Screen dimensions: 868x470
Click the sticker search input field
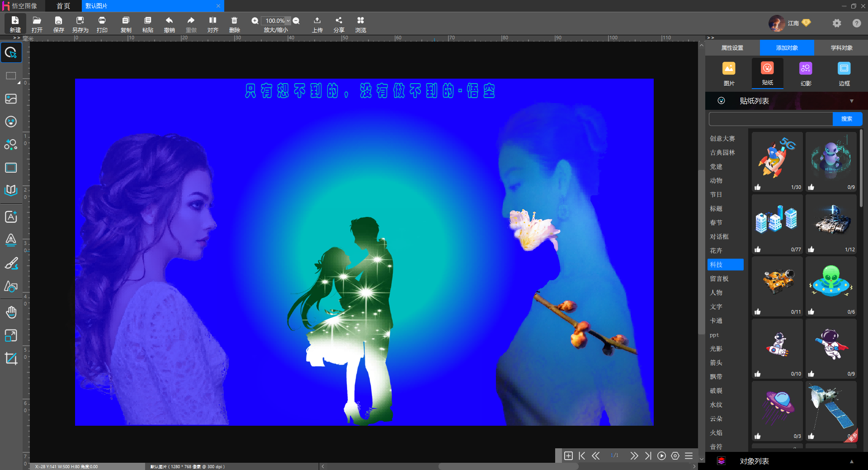coord(770,119)
